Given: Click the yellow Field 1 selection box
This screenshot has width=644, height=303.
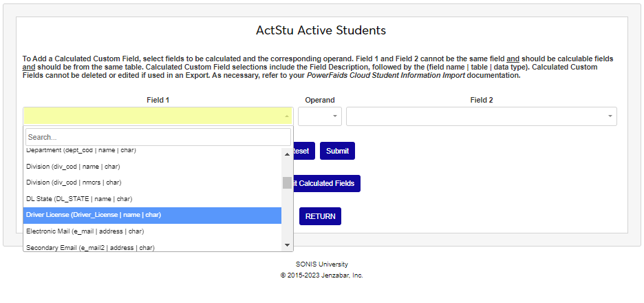Looking at the screenshot, I should click(x=153, y=116).
